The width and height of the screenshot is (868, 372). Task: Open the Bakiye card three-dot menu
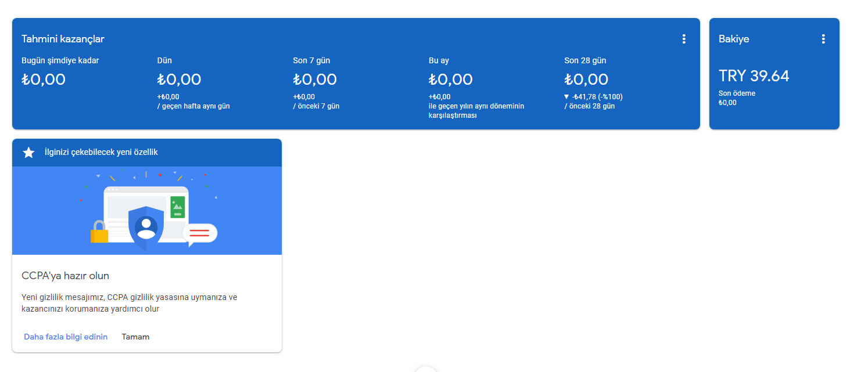(x=823, y=39)
